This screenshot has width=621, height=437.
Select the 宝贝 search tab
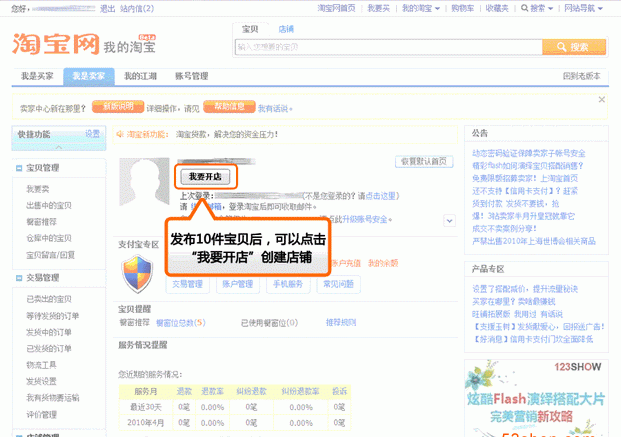click(x=250, y=29)
